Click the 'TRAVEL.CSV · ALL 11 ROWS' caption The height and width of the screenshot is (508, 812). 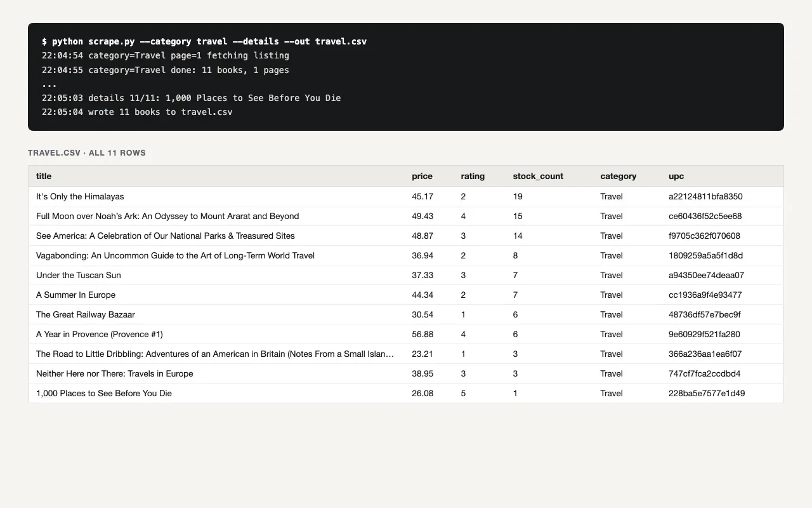(87, 153)
